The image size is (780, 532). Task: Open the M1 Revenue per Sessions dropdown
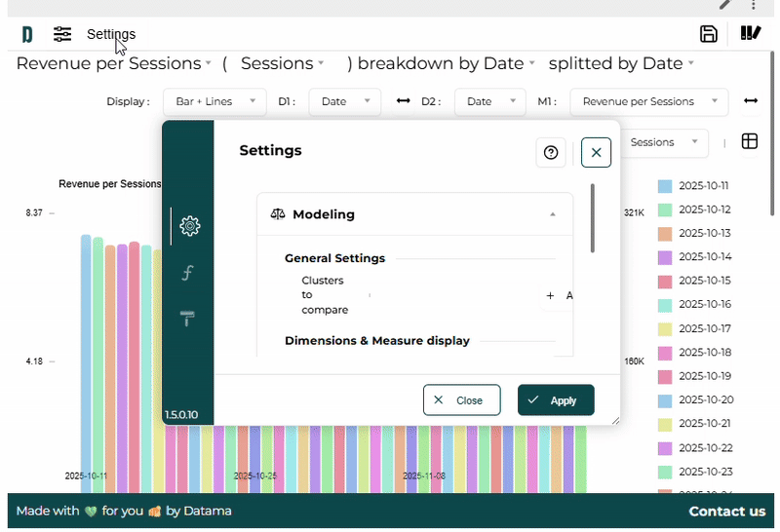pos(648,101)
